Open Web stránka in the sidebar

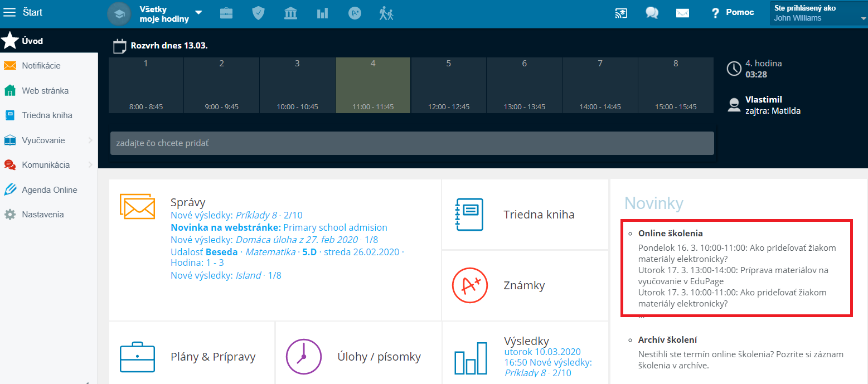click(x=49, y=90)
